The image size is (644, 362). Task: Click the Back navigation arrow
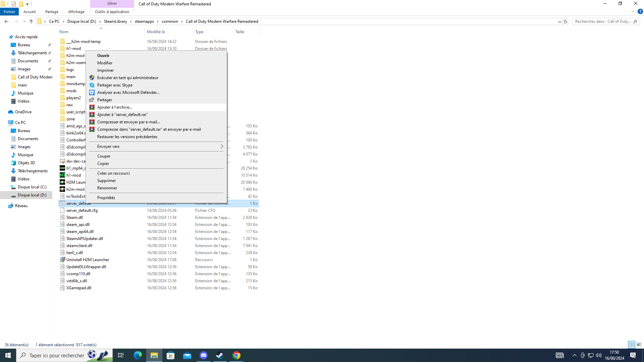(x=6, y=21)
